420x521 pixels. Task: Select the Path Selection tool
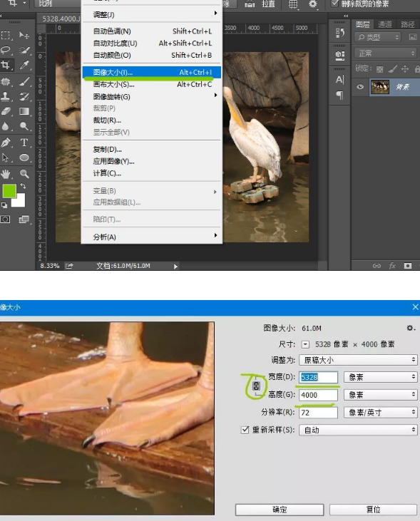tap(6, 158)
